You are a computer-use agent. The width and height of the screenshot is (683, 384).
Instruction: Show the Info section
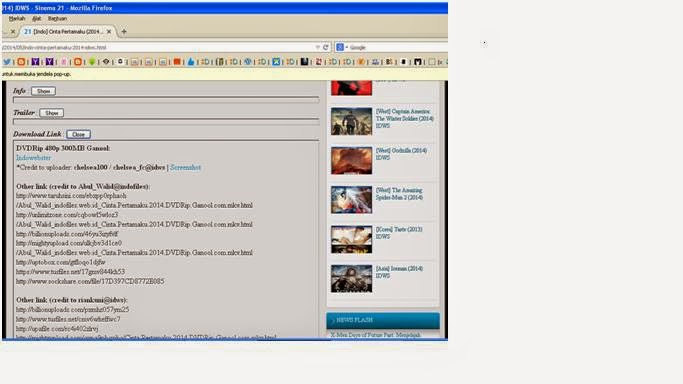[44, 91]
